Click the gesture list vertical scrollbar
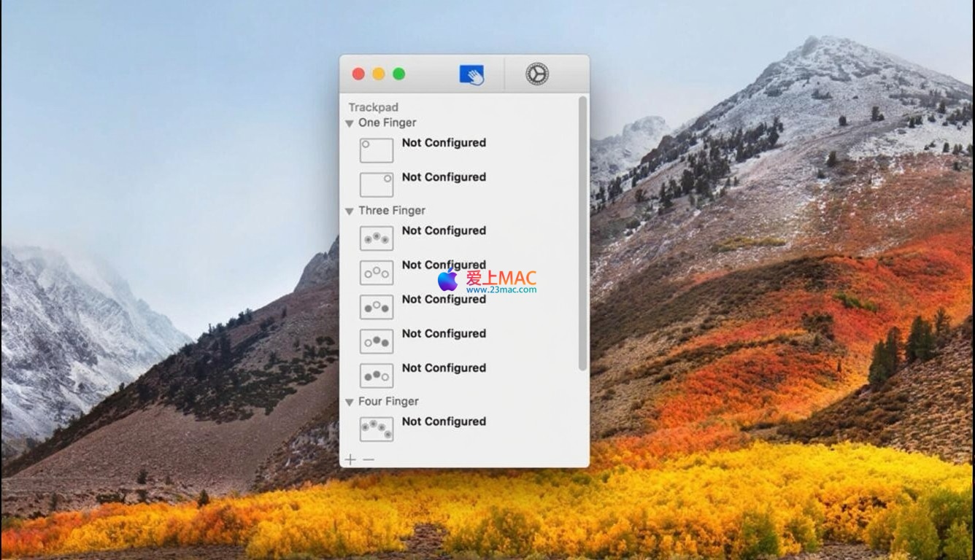The height and width of the screenshot is (560, 975). click(x=582, y=233)
